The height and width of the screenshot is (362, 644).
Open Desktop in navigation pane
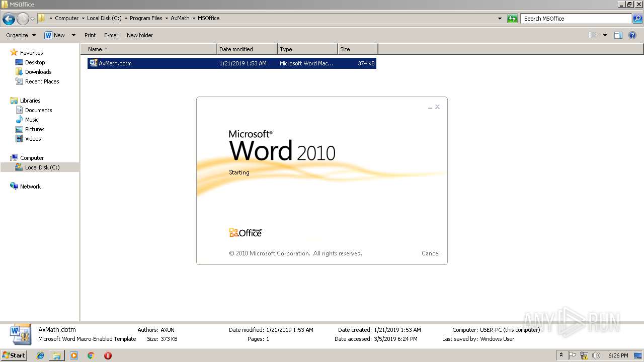click(35, 62)
